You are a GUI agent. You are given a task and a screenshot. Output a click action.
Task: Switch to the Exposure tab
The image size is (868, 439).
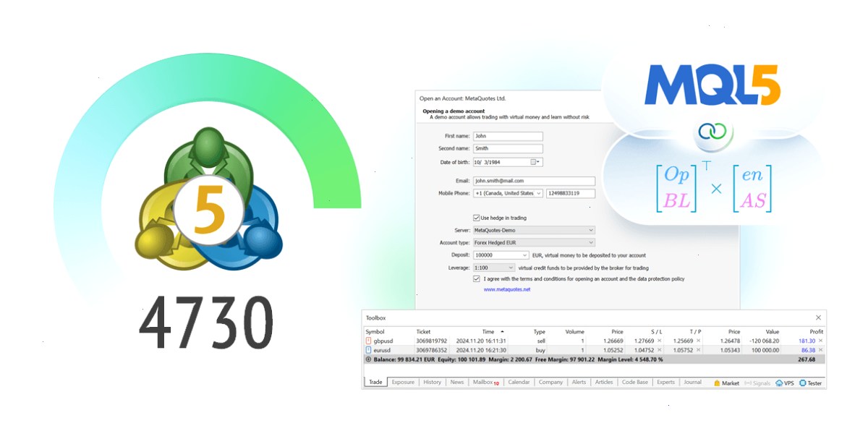tap(403, 383)
